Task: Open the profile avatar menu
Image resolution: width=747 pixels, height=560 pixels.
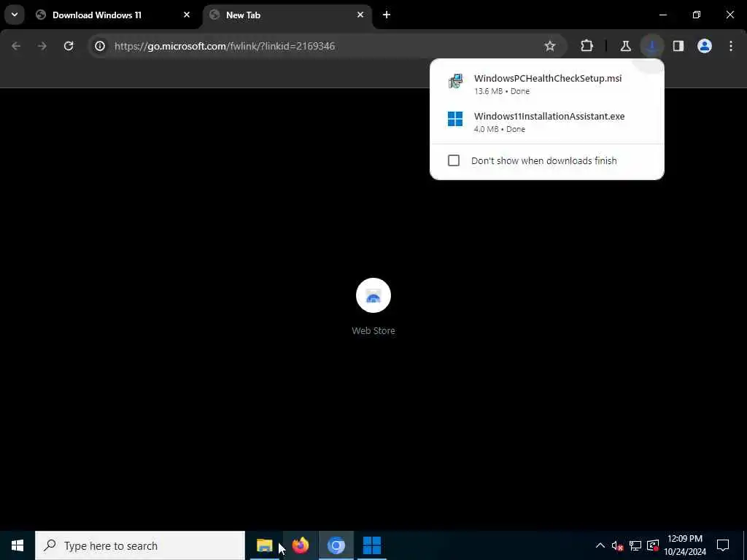Action: 705,46
